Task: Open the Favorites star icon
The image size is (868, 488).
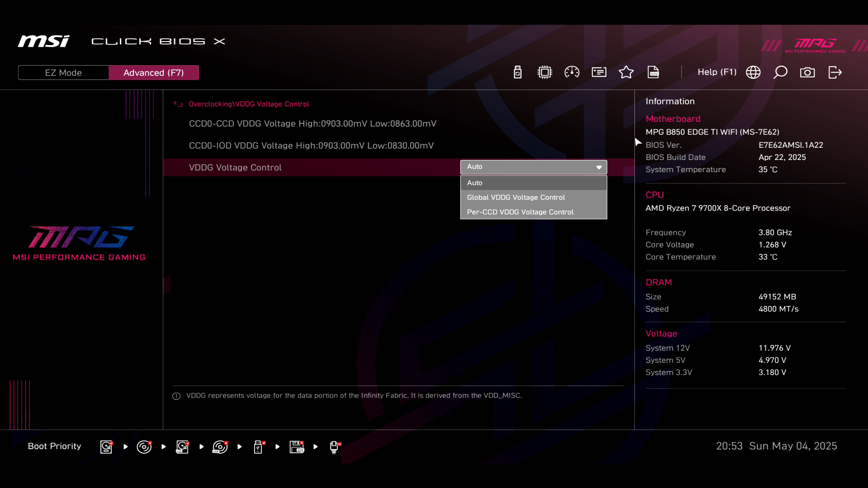Action: [x=626, y=72]
